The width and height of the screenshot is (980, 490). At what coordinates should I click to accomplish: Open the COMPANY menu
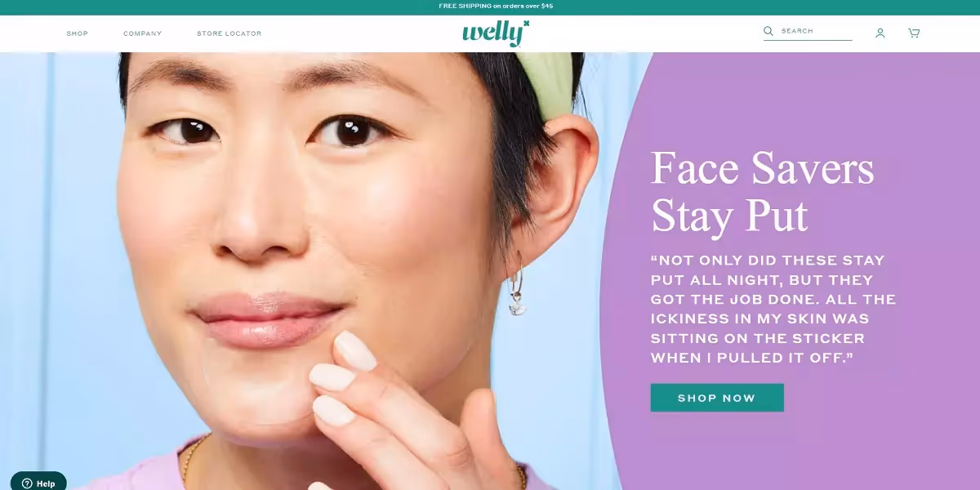(x=143, y=33)
